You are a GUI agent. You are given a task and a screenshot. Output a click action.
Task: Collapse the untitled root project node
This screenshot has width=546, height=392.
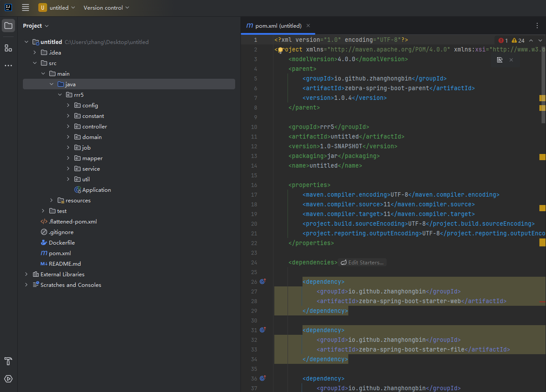point(26,42)
